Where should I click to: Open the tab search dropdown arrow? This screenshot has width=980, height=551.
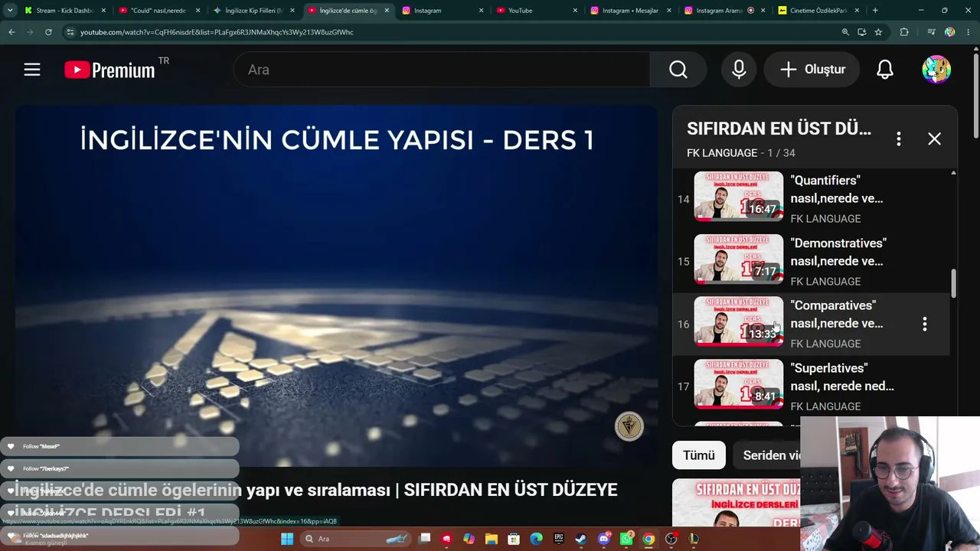(10, 11)
